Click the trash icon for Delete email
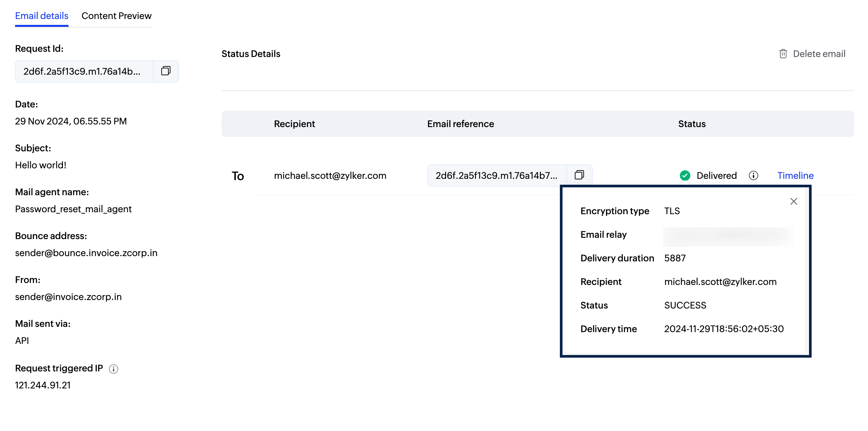Image resolution: width=868 pixels, height=431 pixels. [x=783, y=54]
